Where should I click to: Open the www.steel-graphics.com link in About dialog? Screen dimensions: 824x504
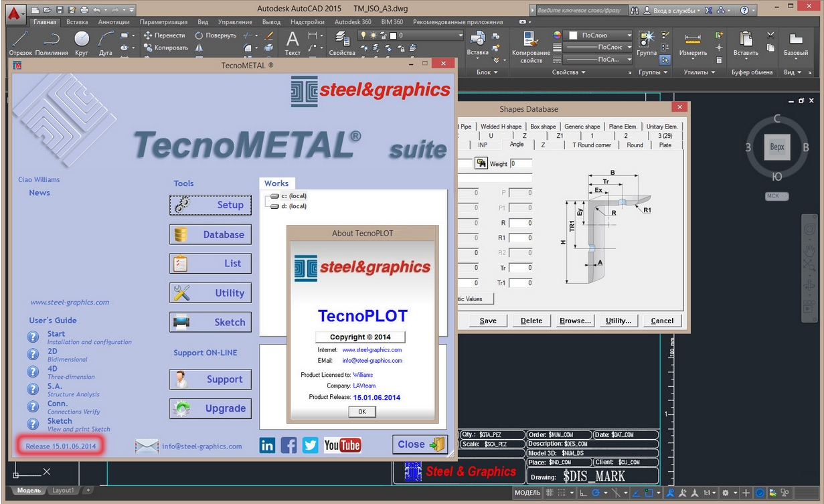(372, 349)
